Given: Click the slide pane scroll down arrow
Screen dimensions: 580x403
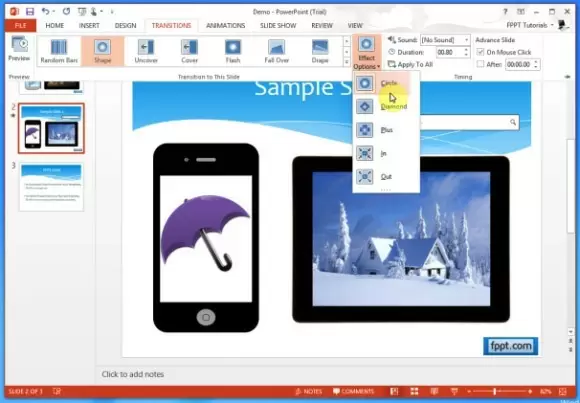Looking at the screenshot, I should (x=571, y=332).
